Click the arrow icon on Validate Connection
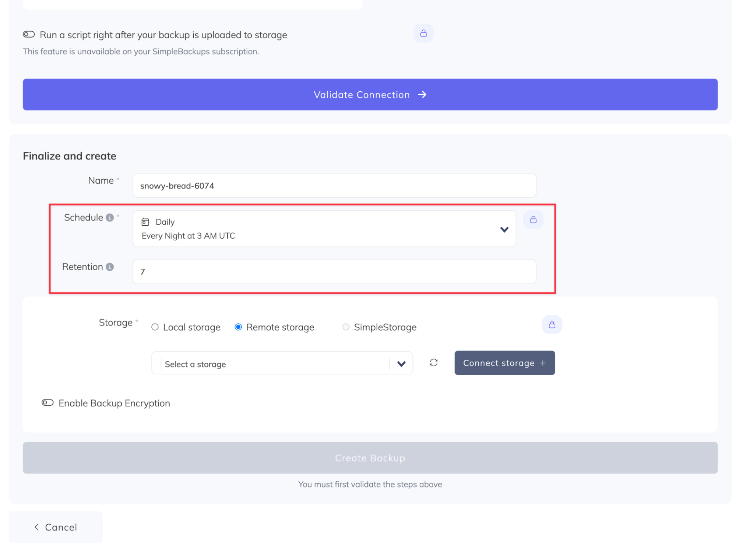Image resolution: width=736 pixels, height=560 pixels. tap(422, 95)
